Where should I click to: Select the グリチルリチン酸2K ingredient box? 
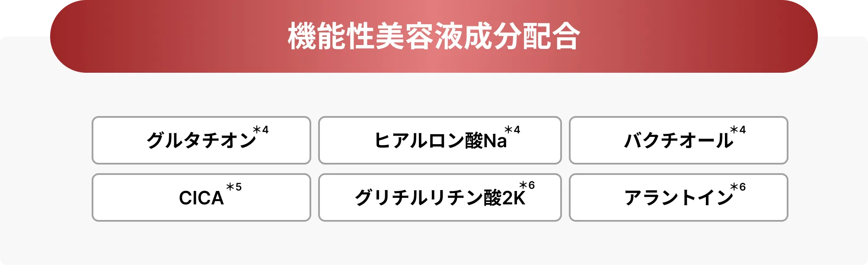click(440, 197)
